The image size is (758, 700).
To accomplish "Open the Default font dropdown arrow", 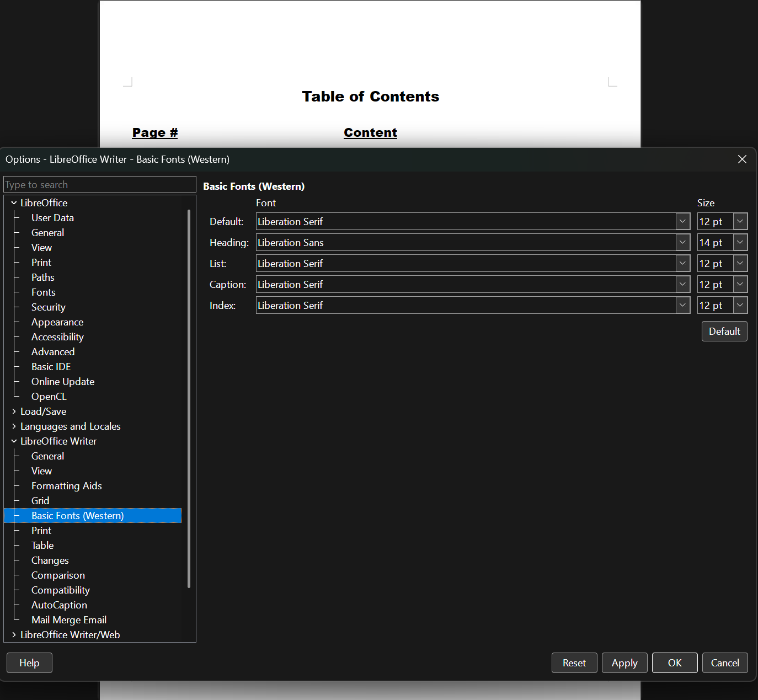I will pyautogui.click(x=682, y=221).
